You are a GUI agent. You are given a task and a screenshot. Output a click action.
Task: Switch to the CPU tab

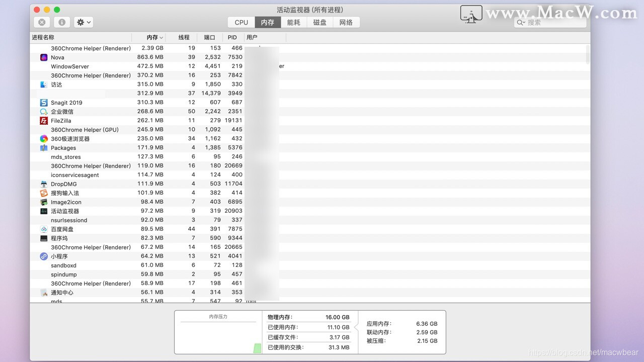(242, 22)
